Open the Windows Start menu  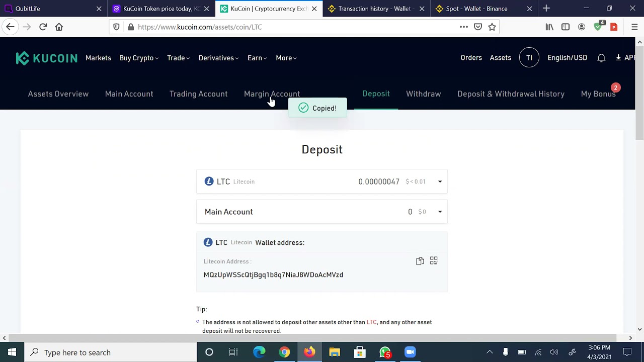12,352
